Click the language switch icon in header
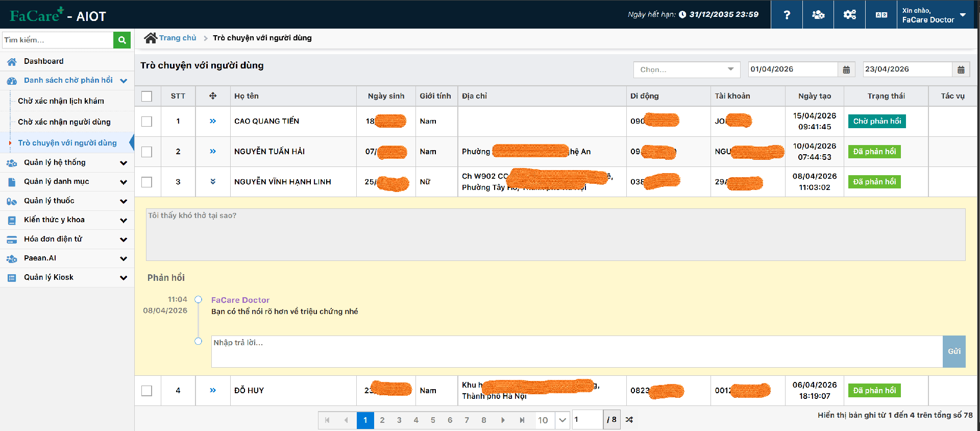 click(881, 14)
